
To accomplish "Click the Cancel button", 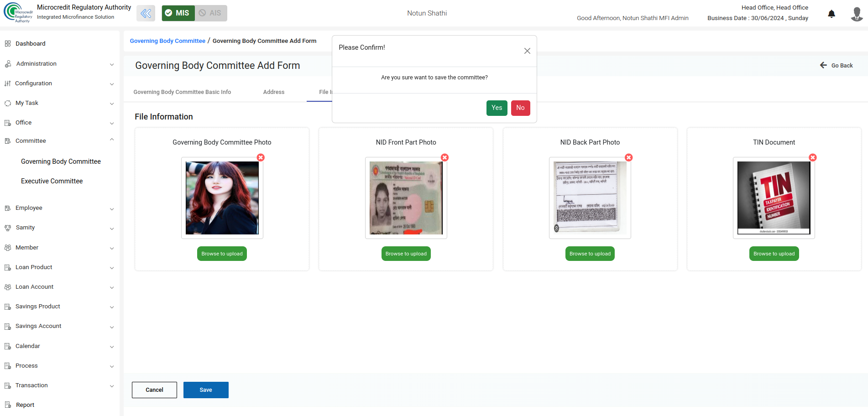I will coord(154,390).
